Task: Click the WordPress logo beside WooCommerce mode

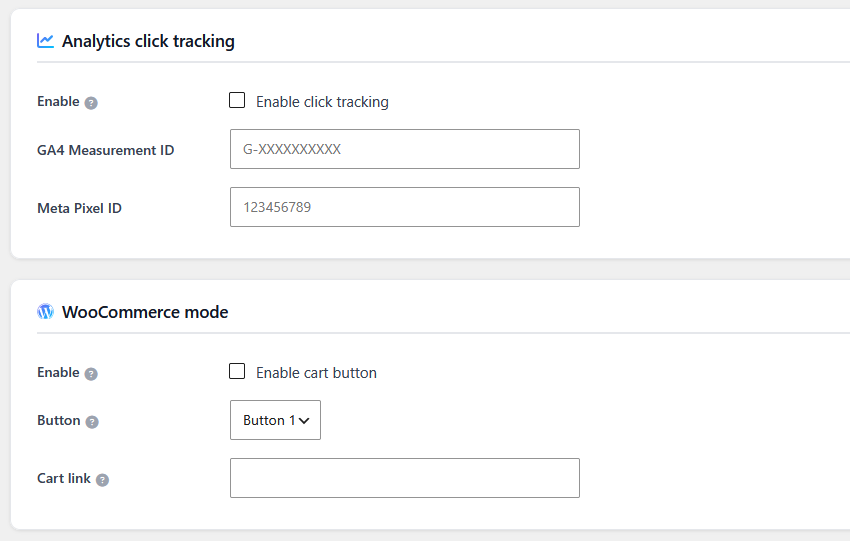Action: (x=46, y=312)
